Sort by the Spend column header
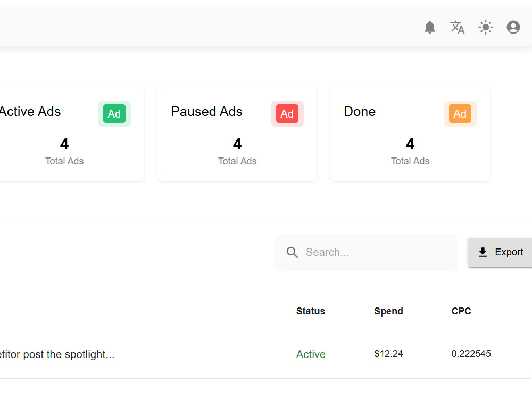Image resolution: width=532 pixels, height=399 pixels. [x=388, y=311]
